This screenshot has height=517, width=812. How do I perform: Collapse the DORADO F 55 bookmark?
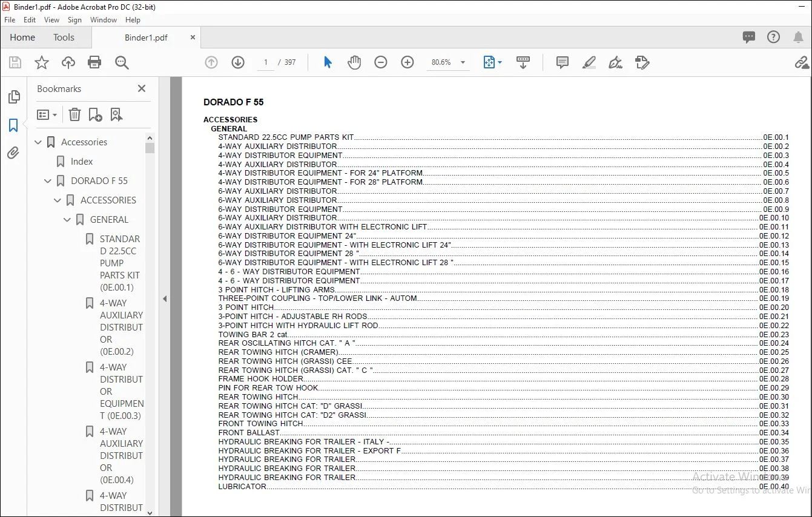pos(48,181)
